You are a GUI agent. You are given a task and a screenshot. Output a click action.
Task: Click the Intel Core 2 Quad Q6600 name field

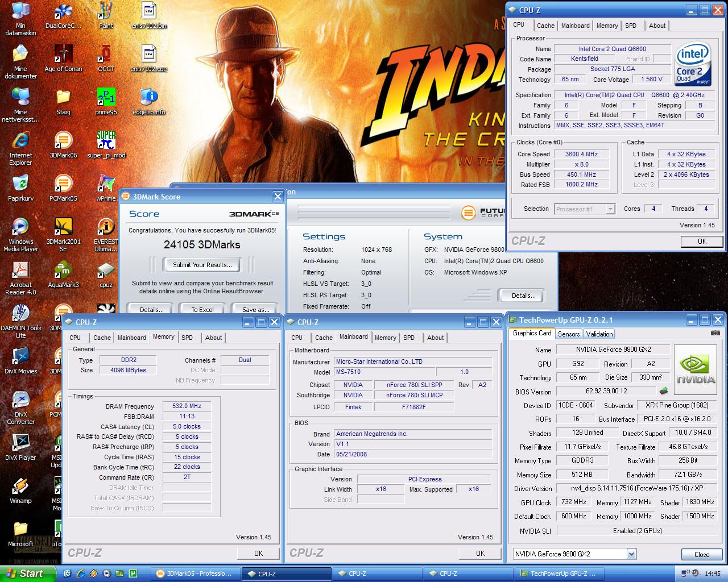(x=612, y=49)
